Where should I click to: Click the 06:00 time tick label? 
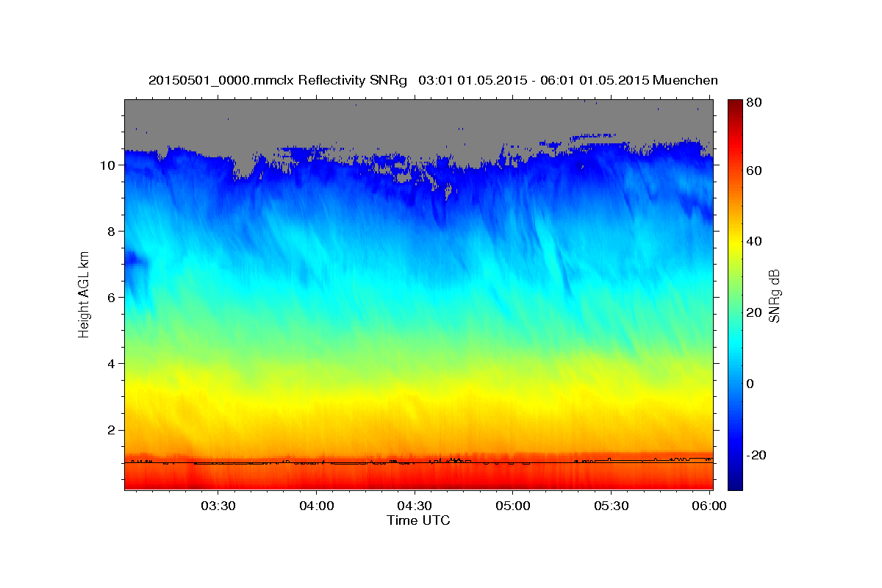coord(709,506)
